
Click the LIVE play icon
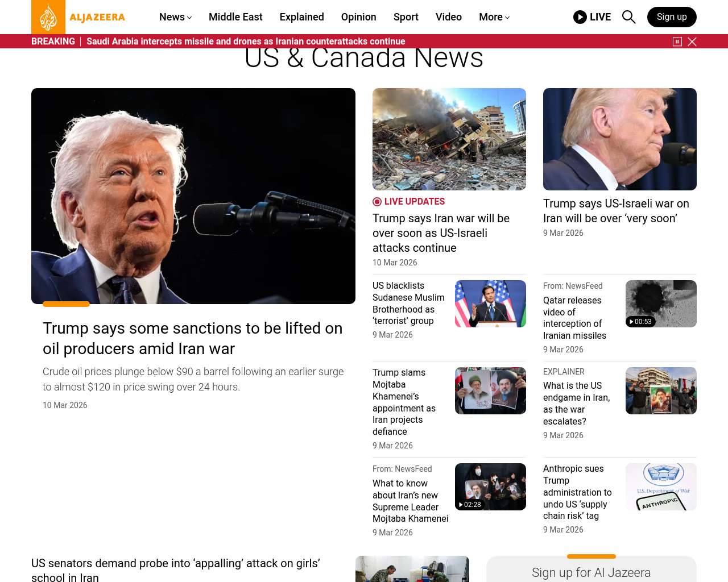[580, 17]
